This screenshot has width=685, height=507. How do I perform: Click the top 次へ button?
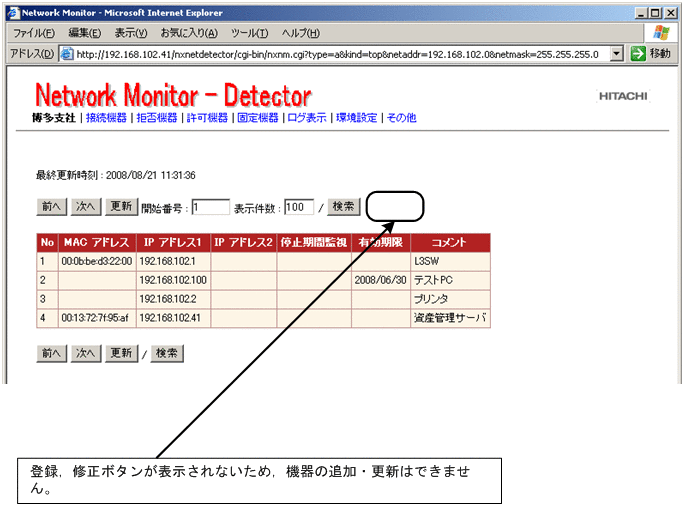point(86,207)
